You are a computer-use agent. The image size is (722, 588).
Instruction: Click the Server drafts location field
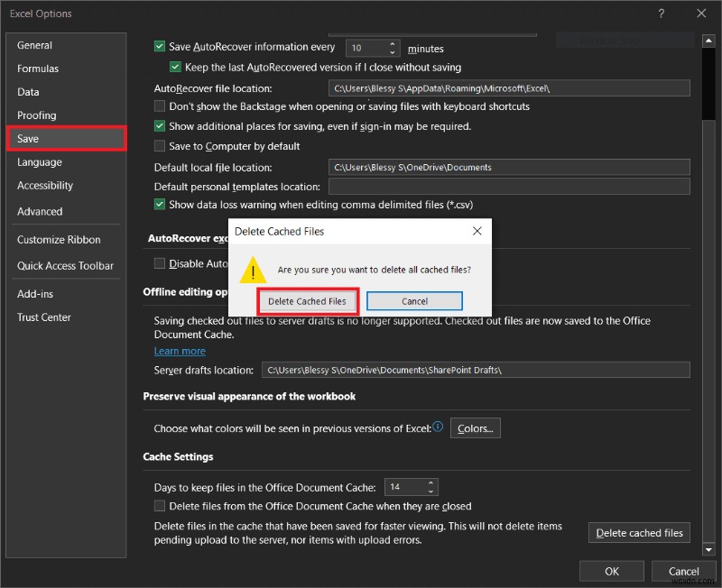click(x=476, y=370)
